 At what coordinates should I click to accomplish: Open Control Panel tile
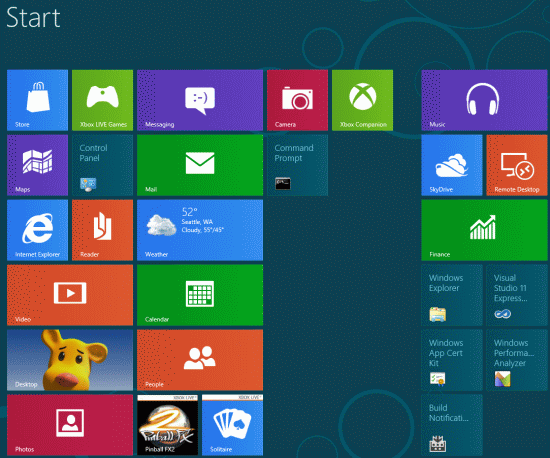[102, 165]
